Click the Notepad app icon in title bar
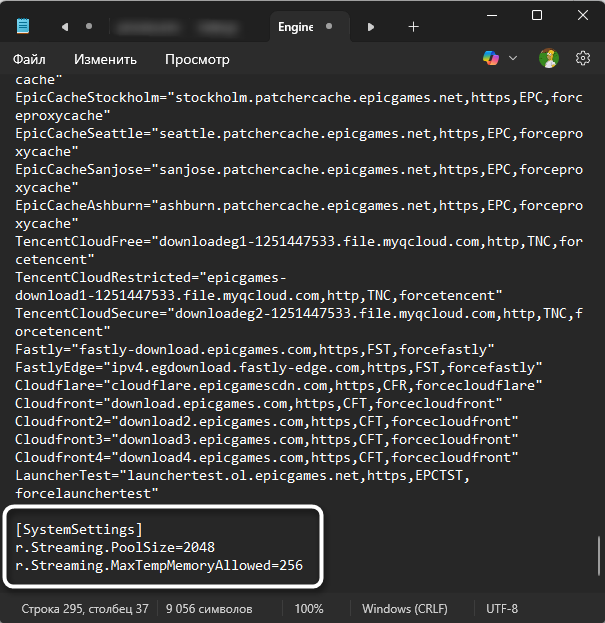605x623 pixels. tap(23, 26)
